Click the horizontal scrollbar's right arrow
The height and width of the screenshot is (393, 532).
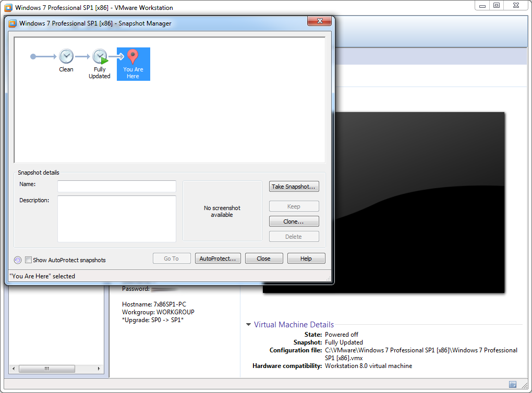point(100,369)
